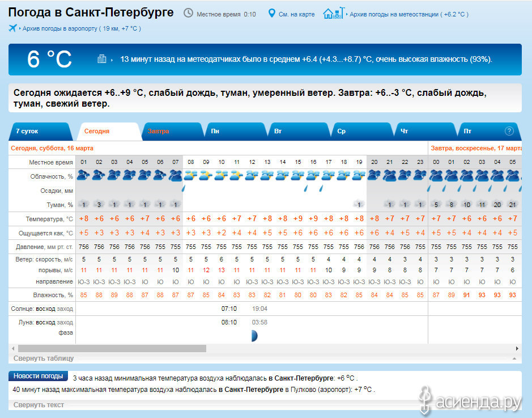532x418 pixels.
Task: Click the feels-like value +2
Action: [x=221, y=233]
